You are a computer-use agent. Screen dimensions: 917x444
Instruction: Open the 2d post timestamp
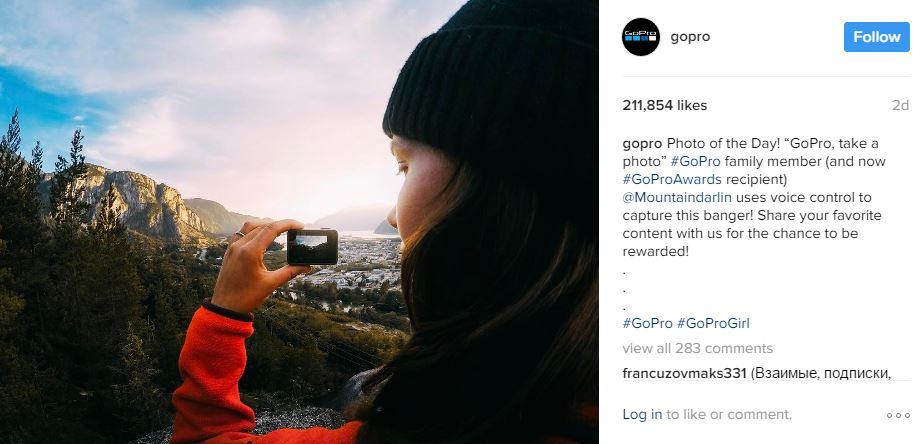pyautogui.click(x=900, y=105)
